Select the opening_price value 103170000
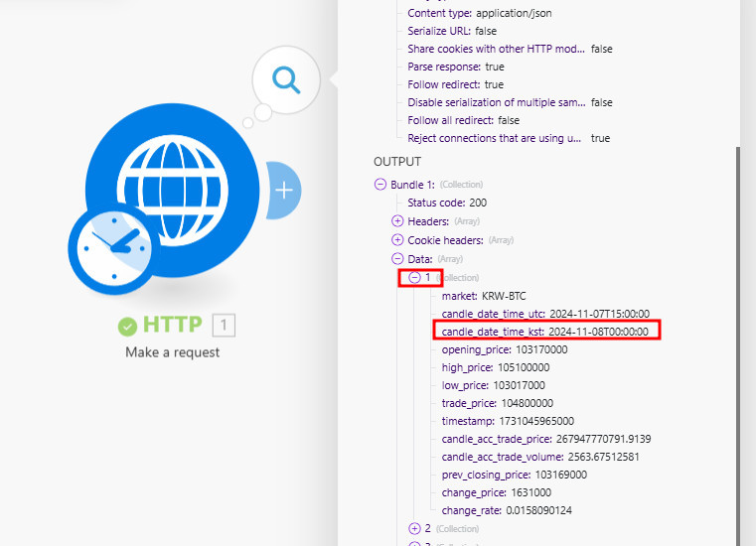 [x=541, y=349]
